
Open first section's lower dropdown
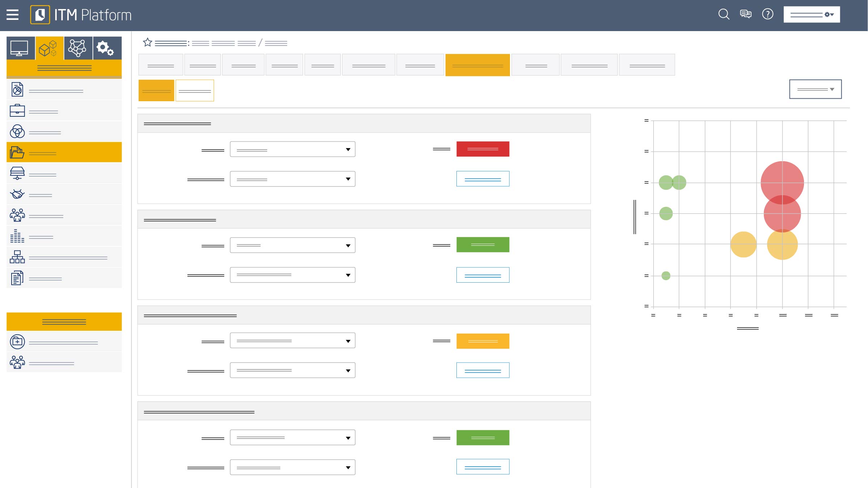pyautogui.click(x=293, y=179)
